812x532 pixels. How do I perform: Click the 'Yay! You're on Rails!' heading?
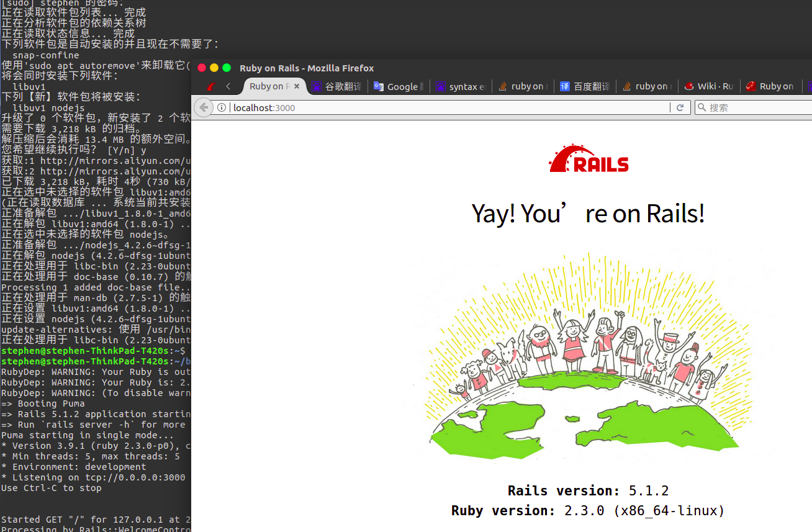pos(589,214)
